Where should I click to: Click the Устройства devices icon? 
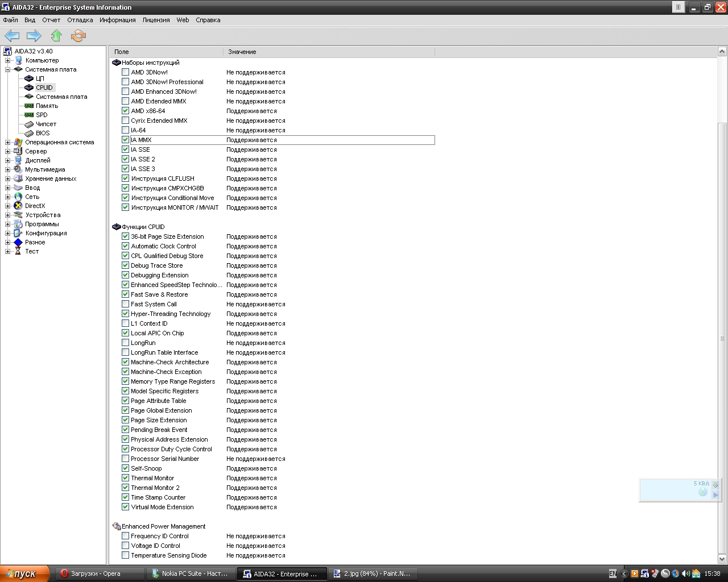coord(18,215)
